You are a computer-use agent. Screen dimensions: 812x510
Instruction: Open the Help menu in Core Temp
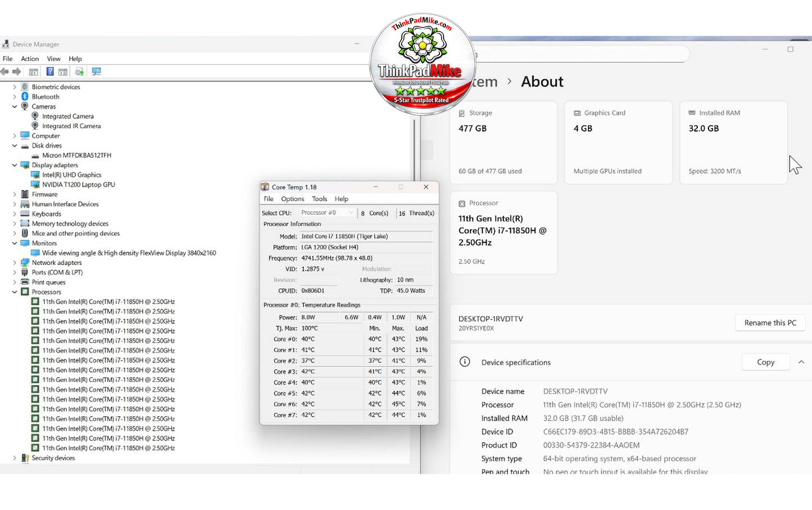[342, 199]
